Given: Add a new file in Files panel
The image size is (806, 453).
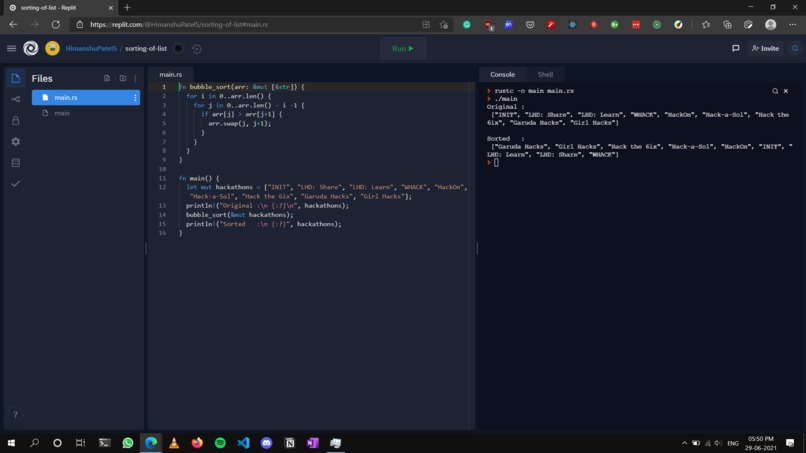Looking at the screenshot, I should click(107, 78).
